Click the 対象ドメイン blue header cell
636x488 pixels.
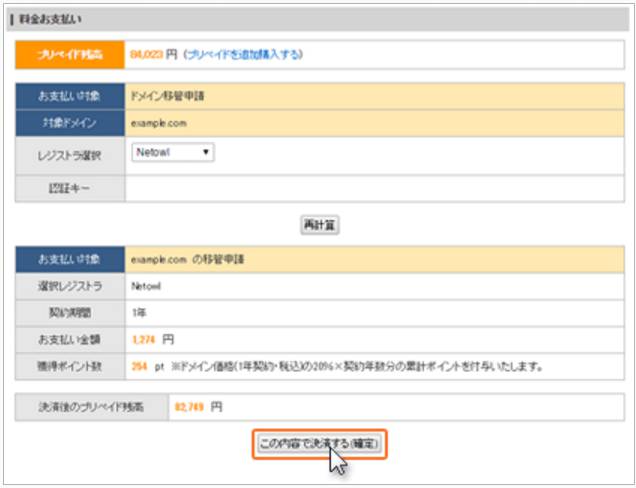click(x=70, y=123)
